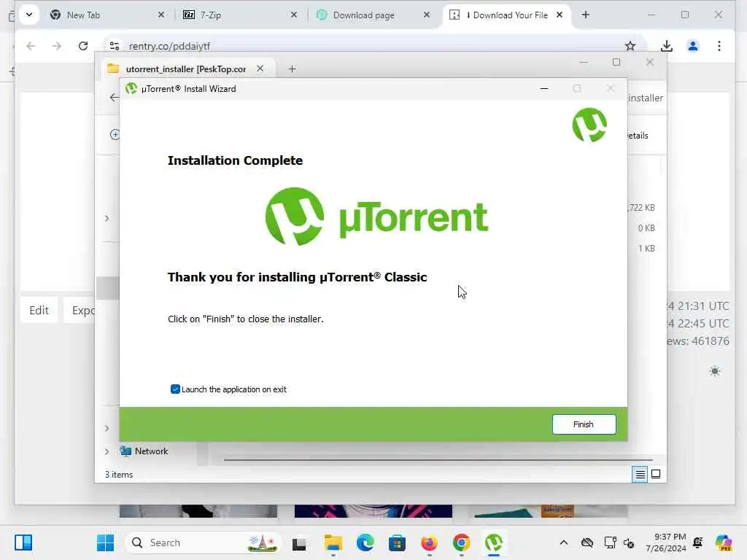The width and height of the screenshot is (747, 560).
Task: Close the utorrent_installer Explorer tab
Action: [x=260, y=69]
